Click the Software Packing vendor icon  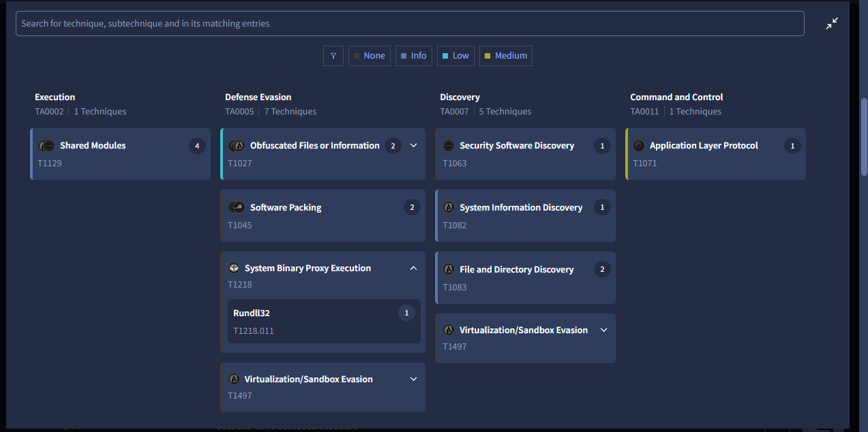237,208
